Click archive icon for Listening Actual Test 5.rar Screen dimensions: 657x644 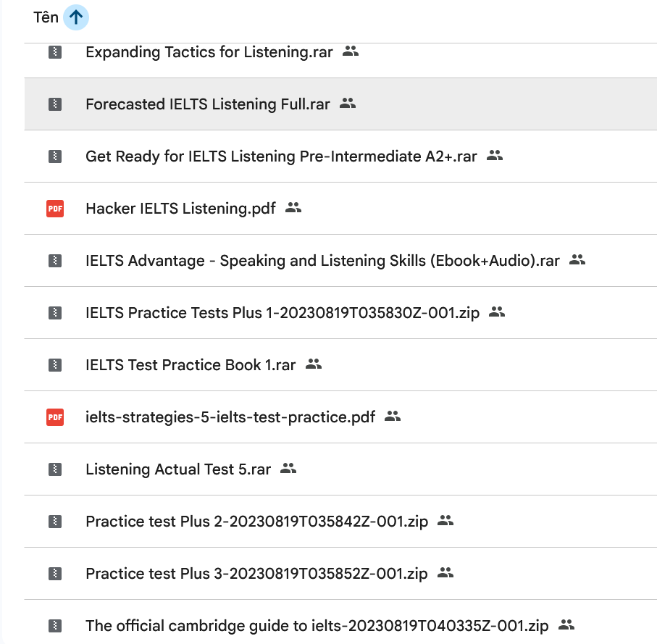[54, 469]
